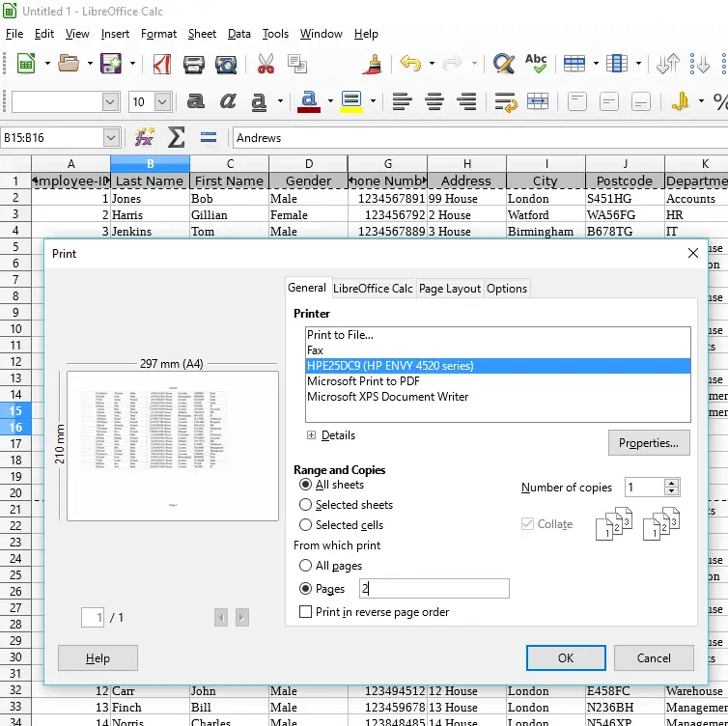Switch to the Options tab

pyautogui.click(x=507, y=289)
